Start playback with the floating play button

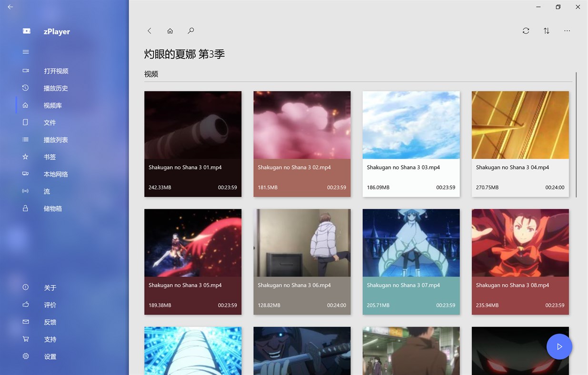(x=559, y=346)
